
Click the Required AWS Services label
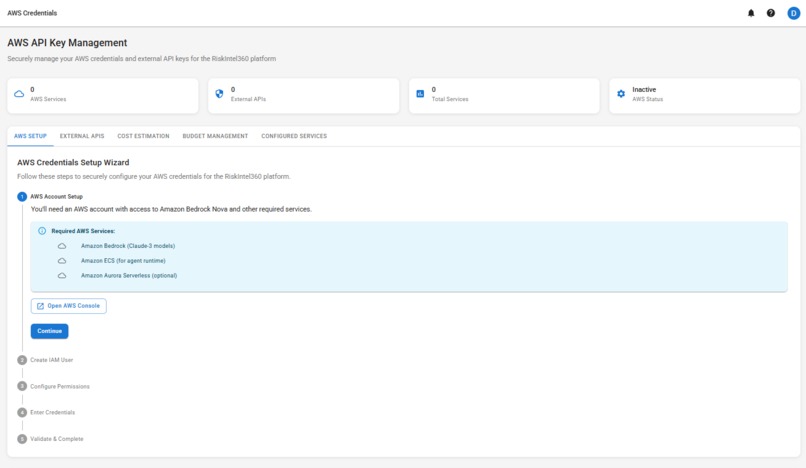(83, 231)
